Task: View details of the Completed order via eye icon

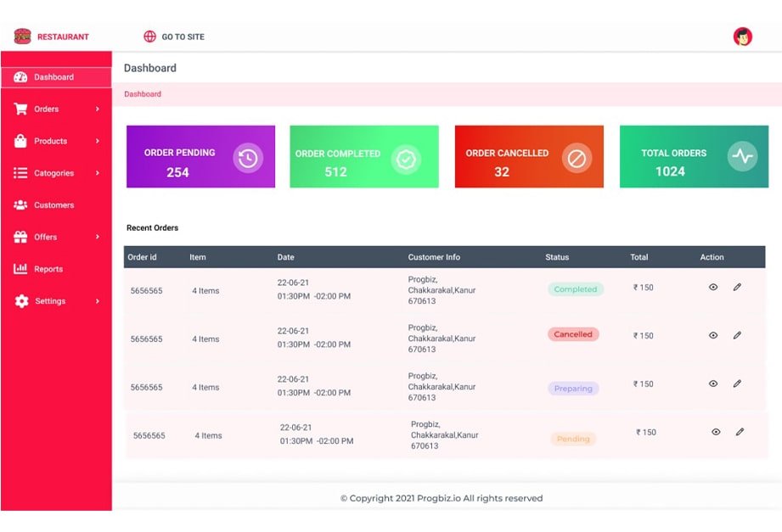Action: coord(713,288)
